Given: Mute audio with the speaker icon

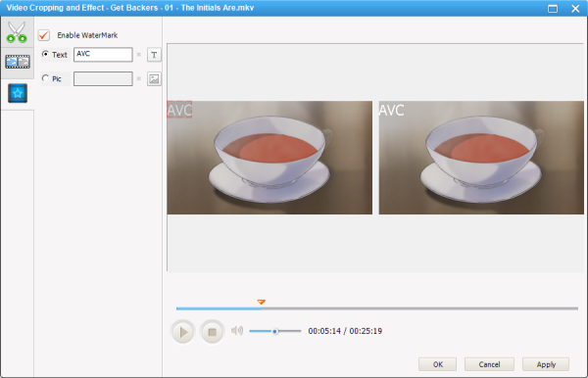Looking at the screenshot, I should (237, 330).
